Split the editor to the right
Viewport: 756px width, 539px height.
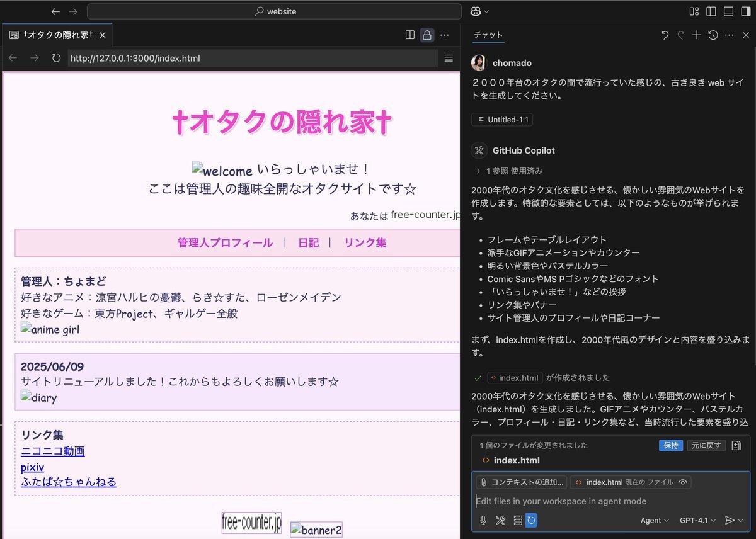(410, 35)
